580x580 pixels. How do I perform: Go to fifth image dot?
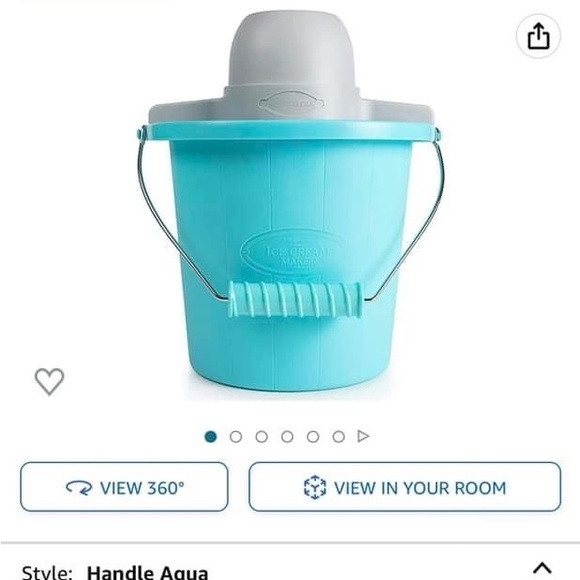pos(313,436)
